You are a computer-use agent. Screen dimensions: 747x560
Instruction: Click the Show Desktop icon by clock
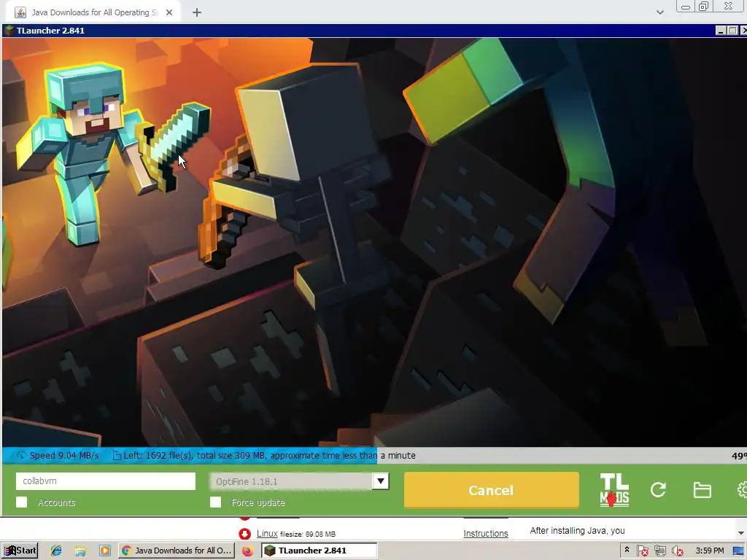[738, 551]
